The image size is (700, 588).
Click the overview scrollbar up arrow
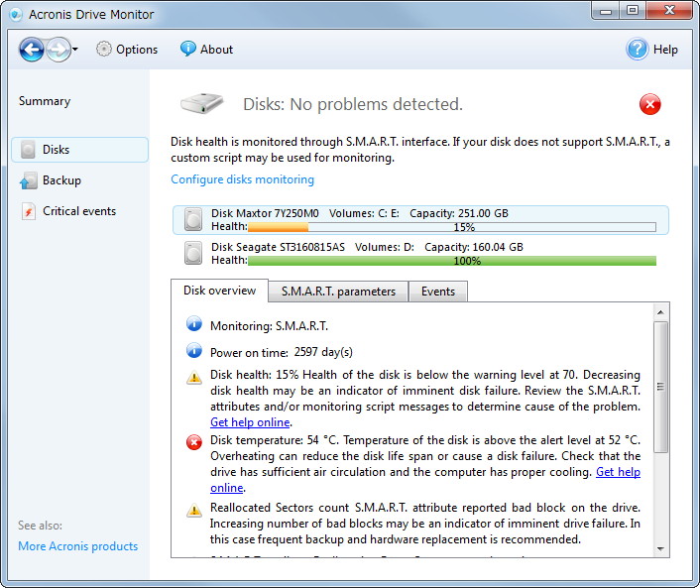click(660, 312)
